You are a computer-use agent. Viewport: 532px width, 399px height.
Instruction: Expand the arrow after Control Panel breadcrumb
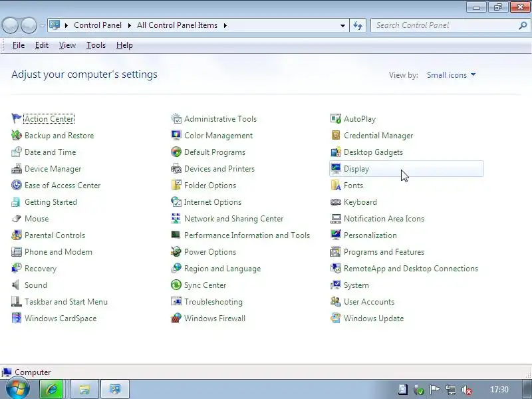pos(129,25)
